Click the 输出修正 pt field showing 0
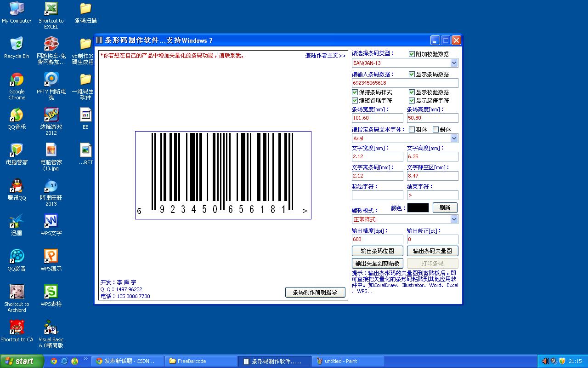Screen dimensions: 588x368 click(433, 239)
